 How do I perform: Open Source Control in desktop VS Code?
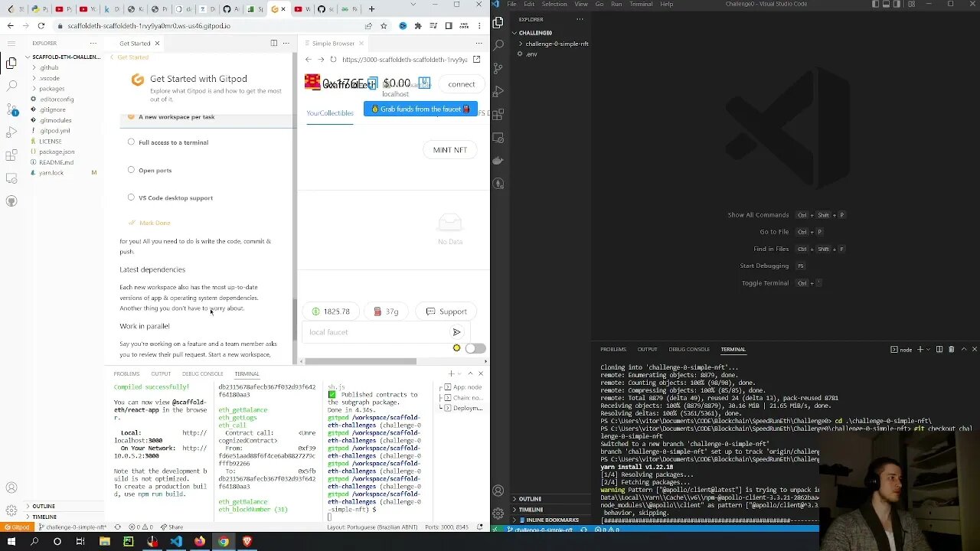[x=498, y=68]
